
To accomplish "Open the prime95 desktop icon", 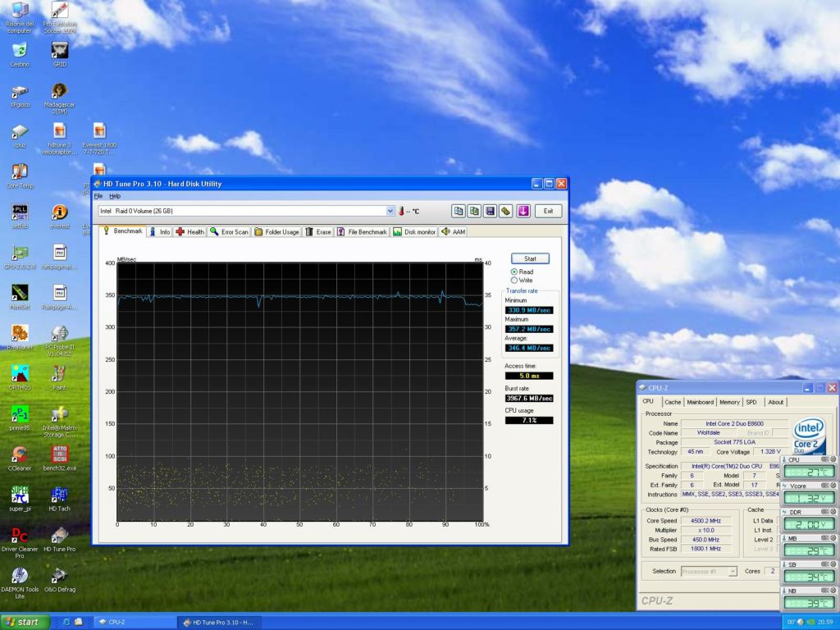I will pyautogui.click(x=20, y=418).
